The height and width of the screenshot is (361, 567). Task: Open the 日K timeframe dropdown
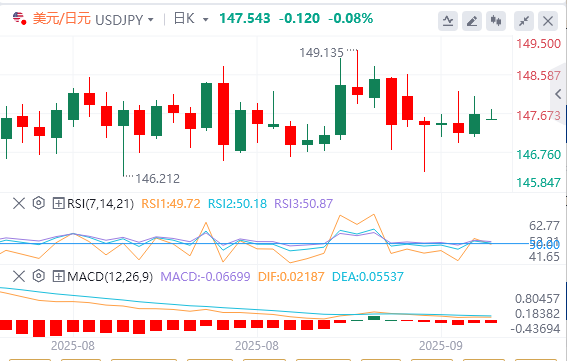click(x=191, y=19)
